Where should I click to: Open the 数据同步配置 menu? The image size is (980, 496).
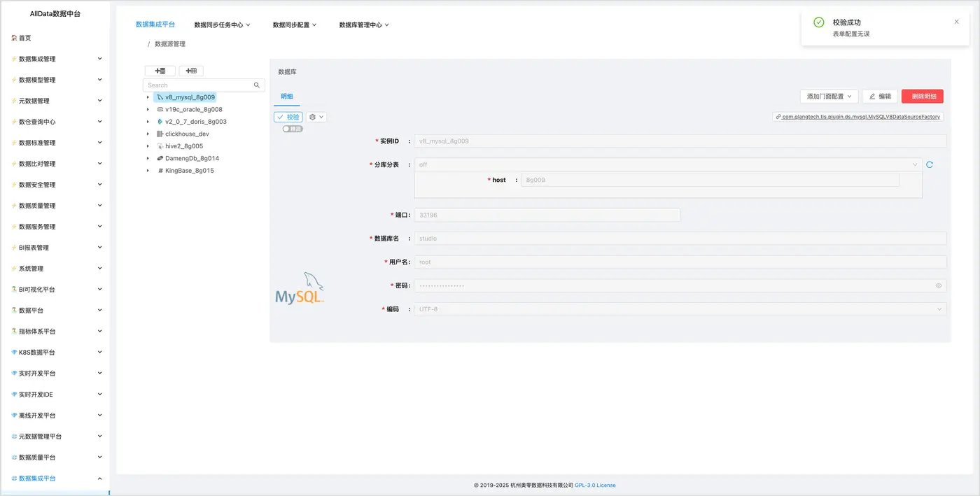[295, 24]
